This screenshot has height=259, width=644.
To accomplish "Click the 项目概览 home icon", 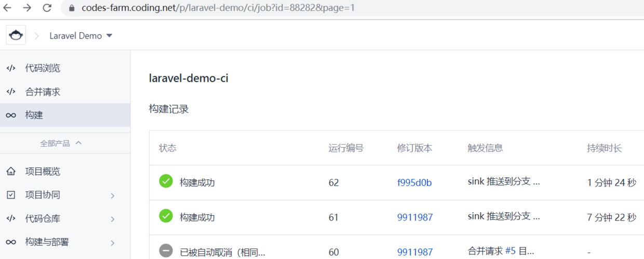I will click(11, 171).
